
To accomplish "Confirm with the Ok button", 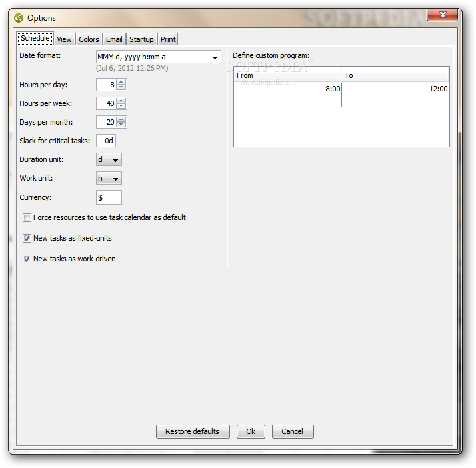I will click(251, 431).
